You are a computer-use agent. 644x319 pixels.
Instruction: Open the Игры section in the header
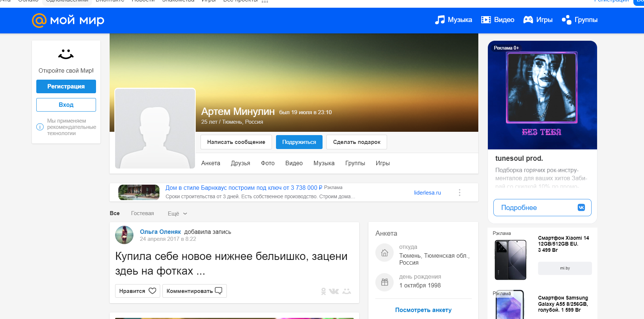tap(538, 20)
